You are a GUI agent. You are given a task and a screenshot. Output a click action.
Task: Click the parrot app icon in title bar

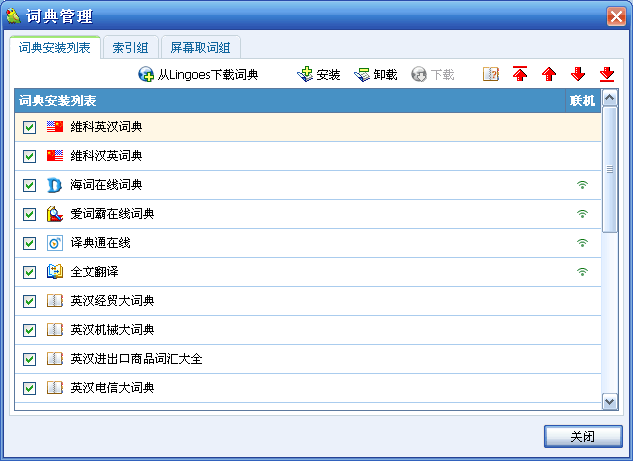point(13,16)
